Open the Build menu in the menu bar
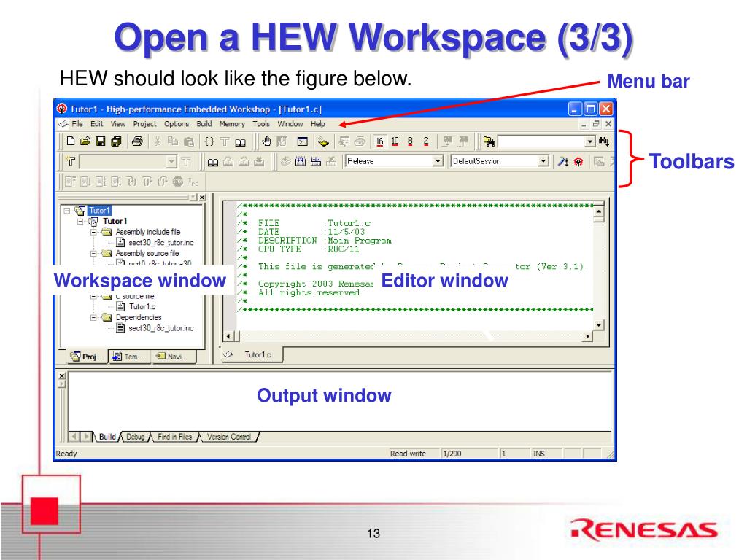 point(204,124)
